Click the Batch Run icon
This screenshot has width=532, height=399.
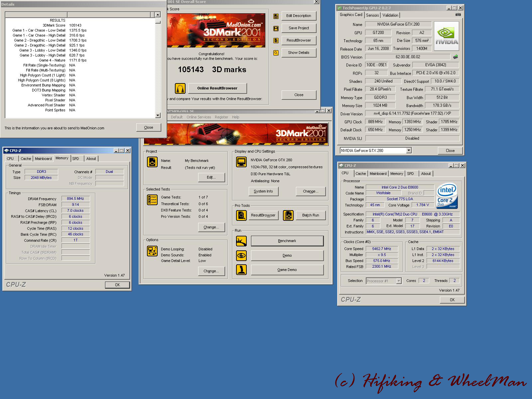(288, 215)
